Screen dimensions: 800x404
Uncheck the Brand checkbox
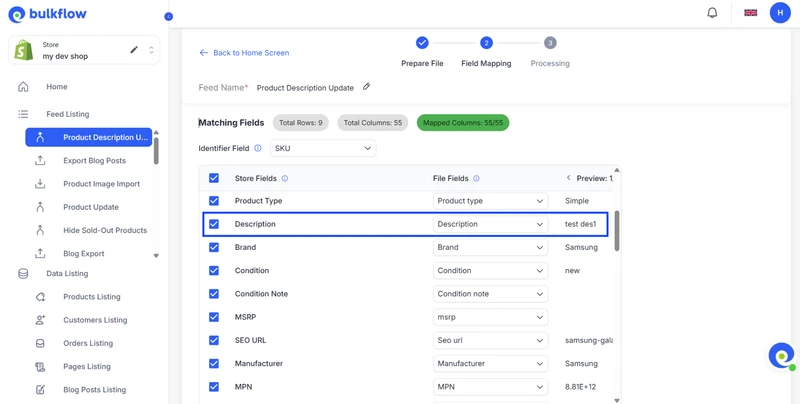[214, 247]
